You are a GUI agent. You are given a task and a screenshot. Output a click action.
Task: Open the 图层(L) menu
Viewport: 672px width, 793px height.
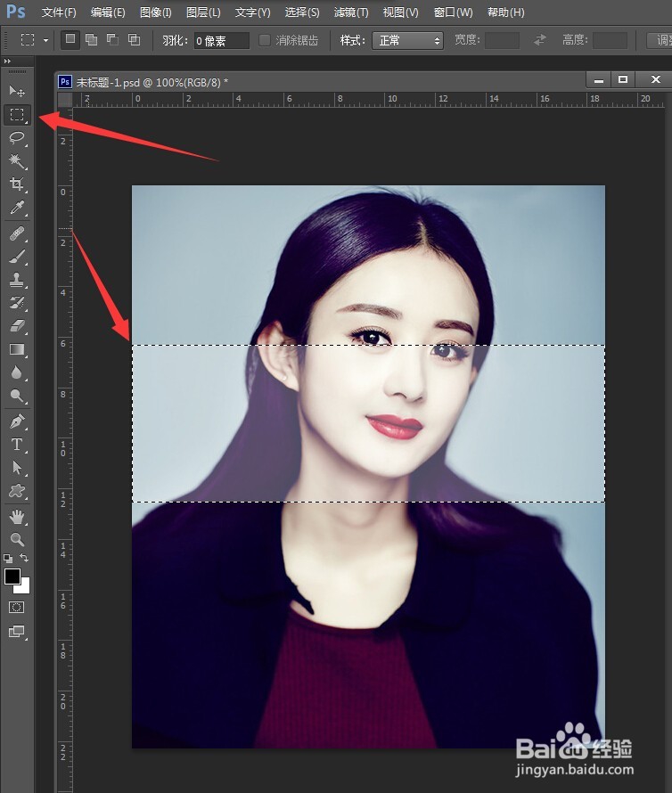203,12
